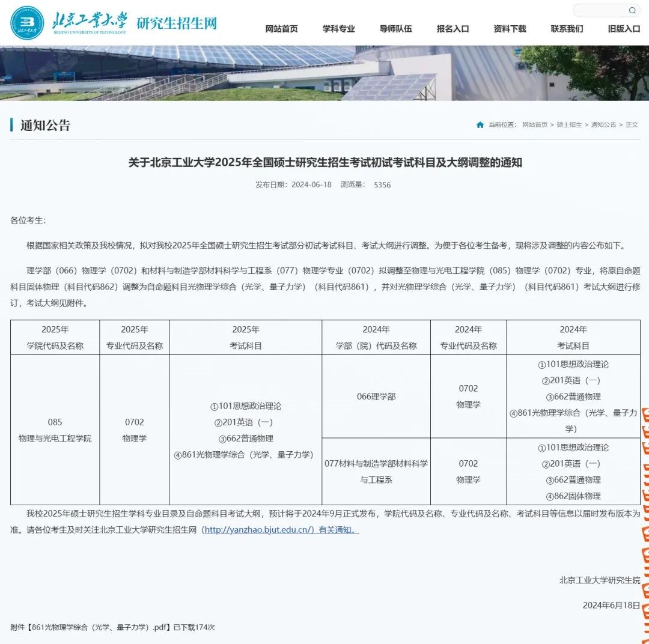
Task: Click the home icon in the breadcrumb
Action: [480, 125]
